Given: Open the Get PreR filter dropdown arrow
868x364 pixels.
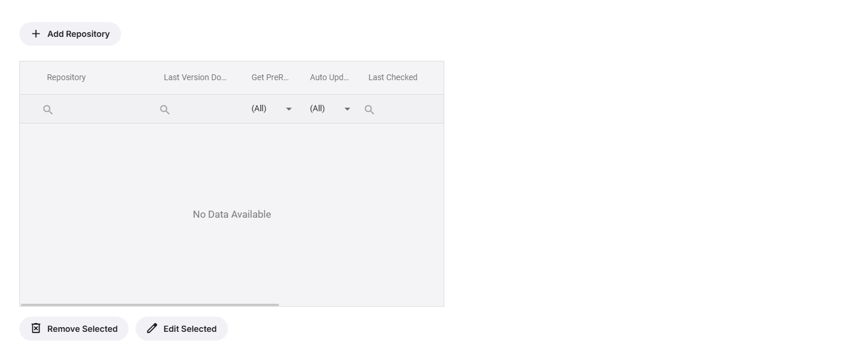Looking at the screenshot, I should point(289,109).
